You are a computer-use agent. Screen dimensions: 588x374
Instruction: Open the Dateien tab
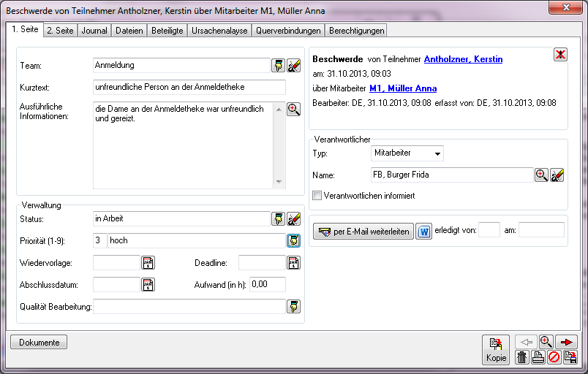pyautogui.click(x=129, y=31)
